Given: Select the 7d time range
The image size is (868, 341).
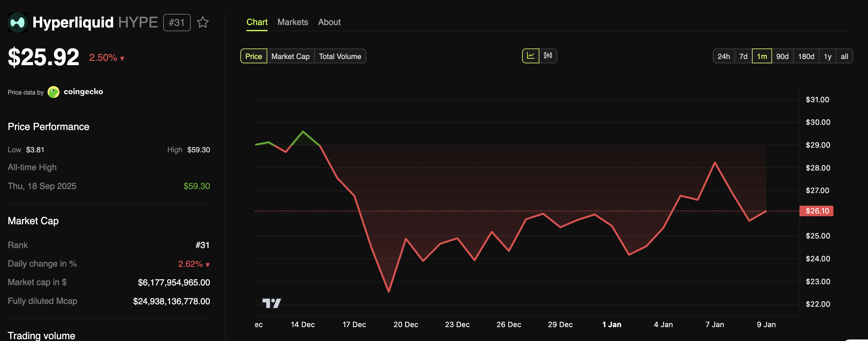Looking at the screenshot, I should pos(743,56).
